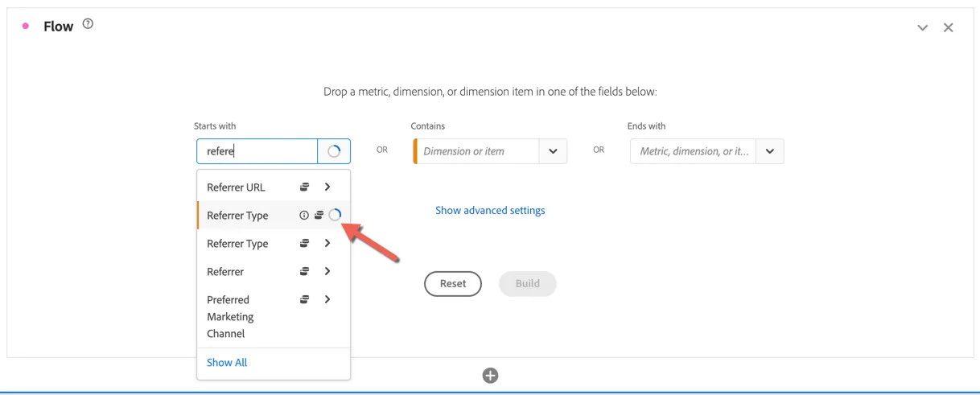980x395 pixels.
Task: Click the Starts with search field containing 'refere'
Action: point(257,151)
